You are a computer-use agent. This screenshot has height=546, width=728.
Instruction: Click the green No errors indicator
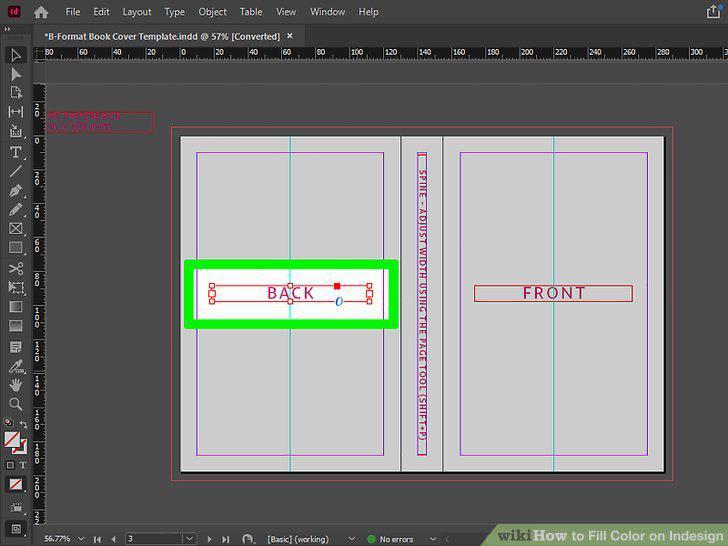371,539
